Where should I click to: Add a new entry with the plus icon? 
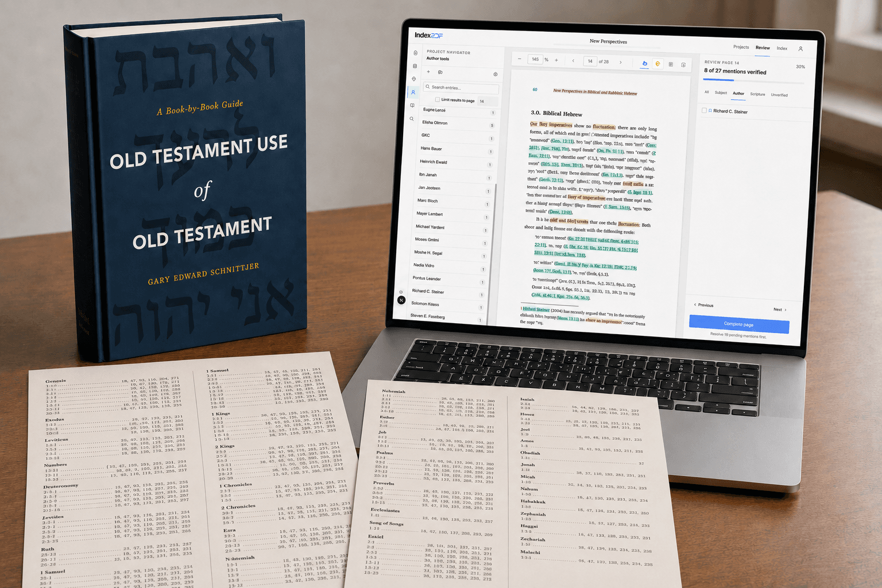[x=428, y=72]
